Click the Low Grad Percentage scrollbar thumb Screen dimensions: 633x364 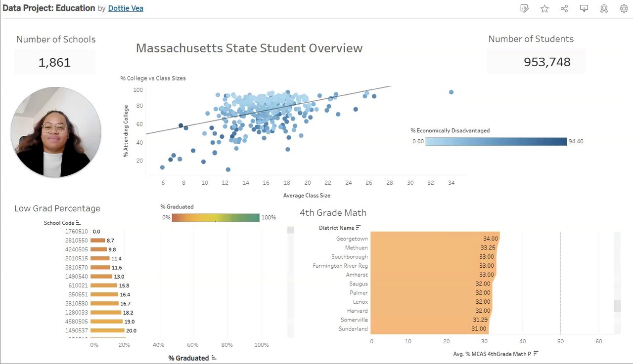[290, 230]
